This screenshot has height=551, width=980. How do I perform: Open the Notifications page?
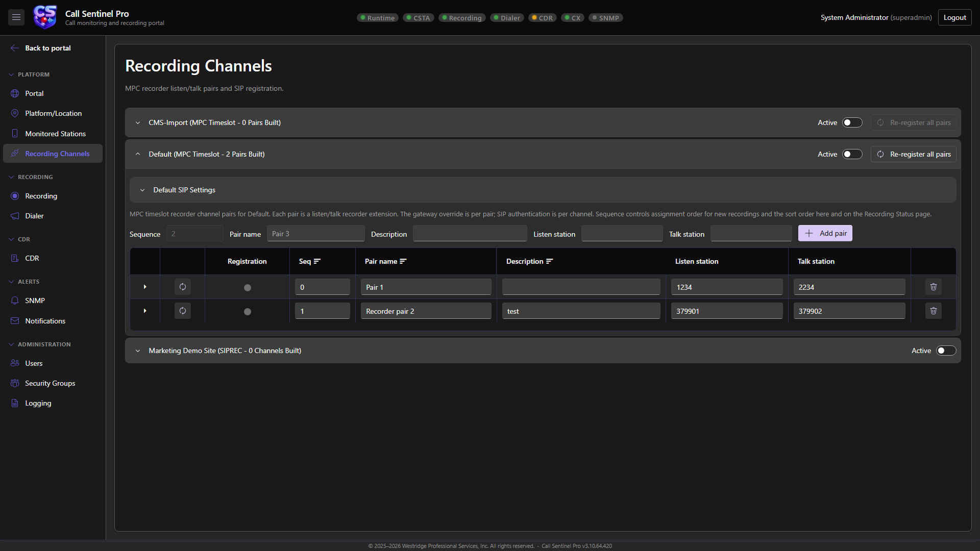(53, 321)
